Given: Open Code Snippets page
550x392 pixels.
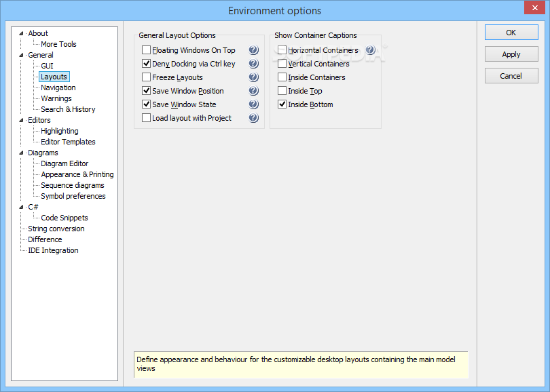Looking at the screenshot, I should pyautogui.click(x=65, y=218).
